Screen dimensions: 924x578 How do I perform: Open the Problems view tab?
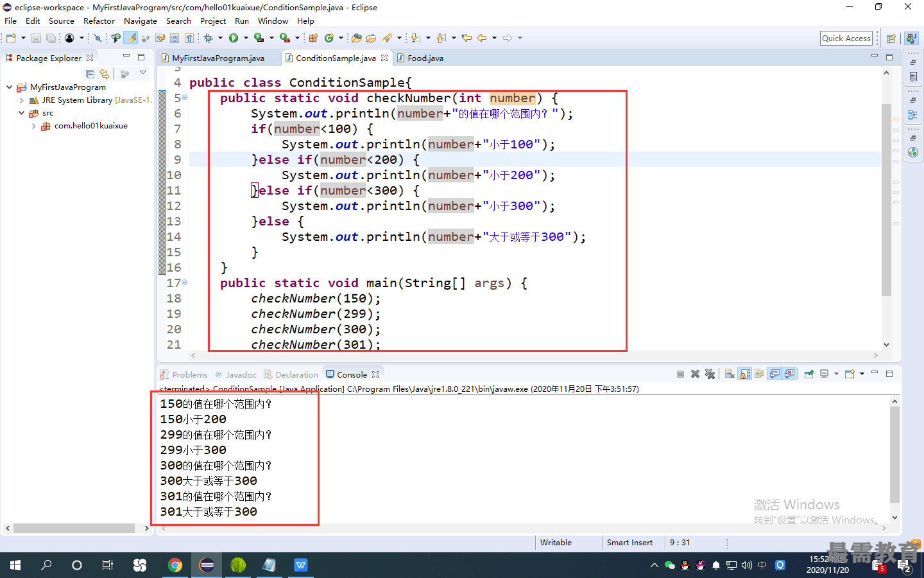coord(184,374)
